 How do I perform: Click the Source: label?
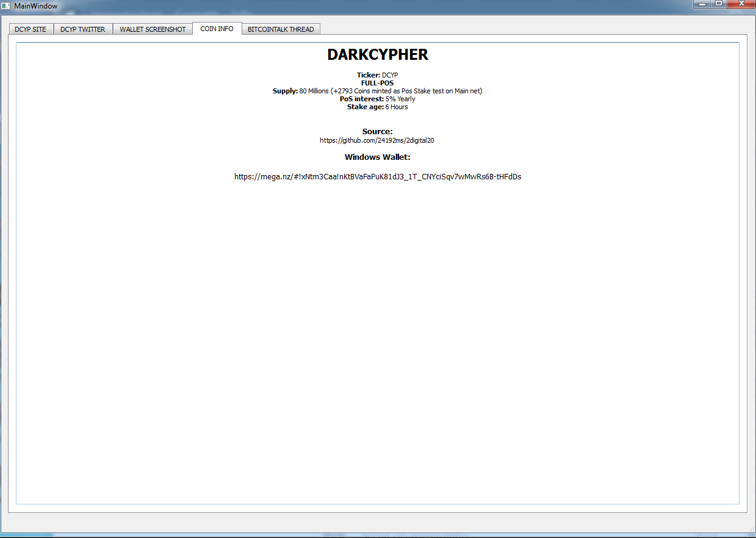click(x=378, y=131)
